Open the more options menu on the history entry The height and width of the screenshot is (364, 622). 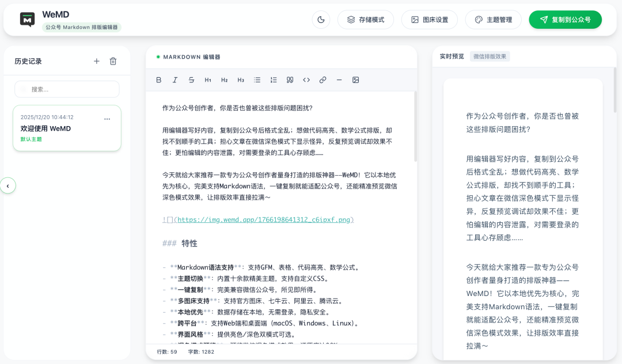click(107, 118)
